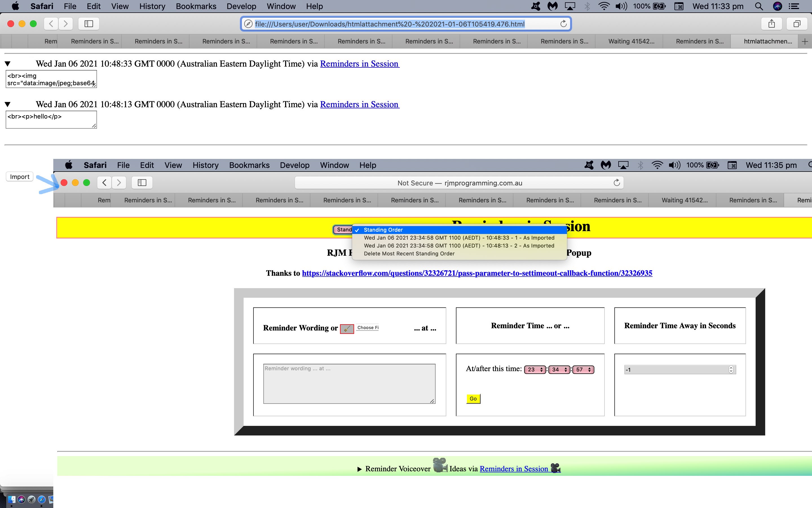The height and width of the screenshot is (508, 812).
Task: Select checked Standing Order option in list
Action: 459,230
